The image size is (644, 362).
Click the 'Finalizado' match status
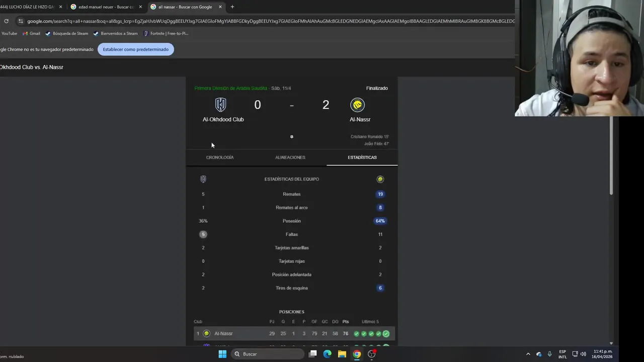(377, 88)
